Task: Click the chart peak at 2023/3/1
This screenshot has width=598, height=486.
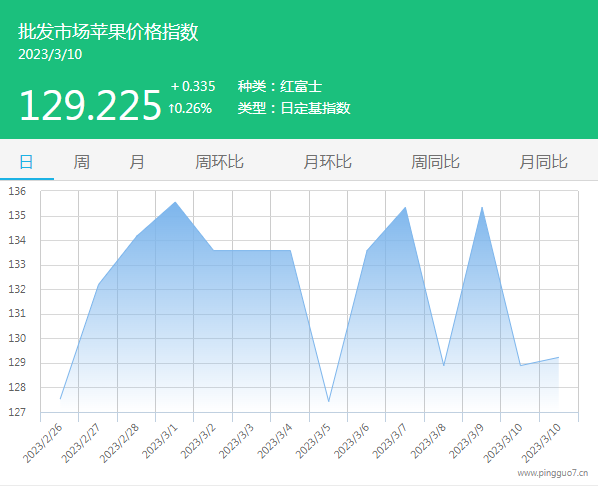Action: [175, 202]
